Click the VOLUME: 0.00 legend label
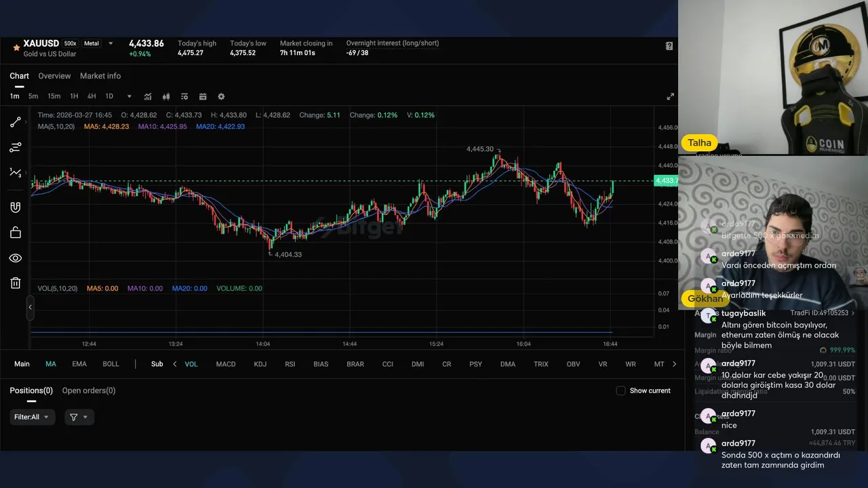 pos(239,288)
